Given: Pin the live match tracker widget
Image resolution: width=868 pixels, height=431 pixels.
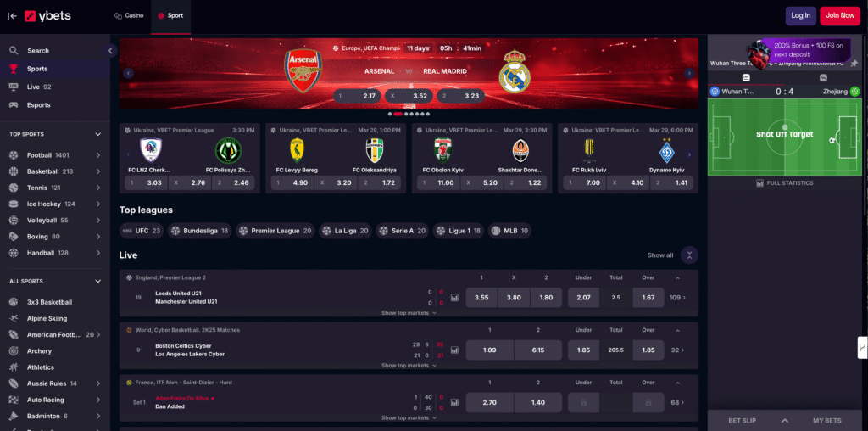Looking at the screenshot, I should tap(854, 63).
